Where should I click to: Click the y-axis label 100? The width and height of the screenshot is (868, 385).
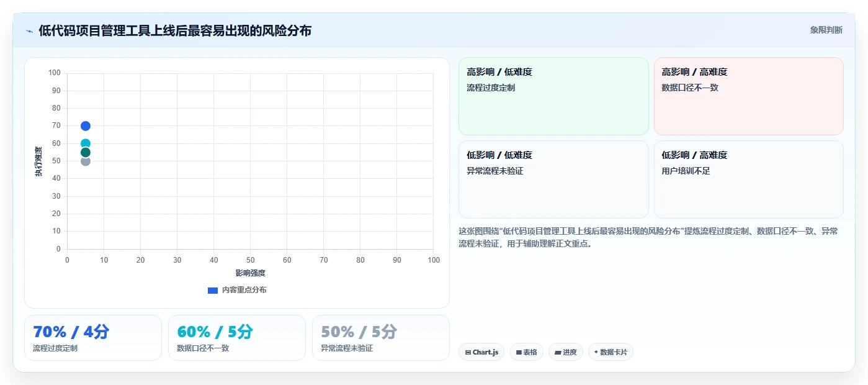[x=55, y=73]
